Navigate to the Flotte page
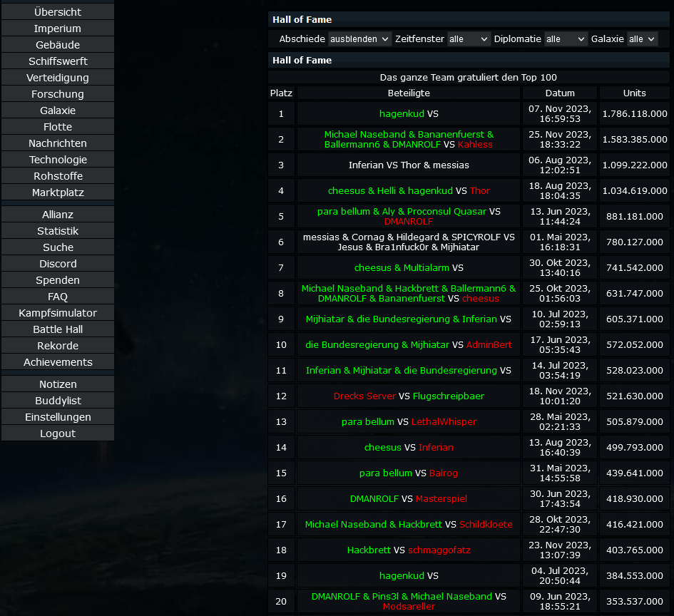674x616 pixels. tap(58, 127)
